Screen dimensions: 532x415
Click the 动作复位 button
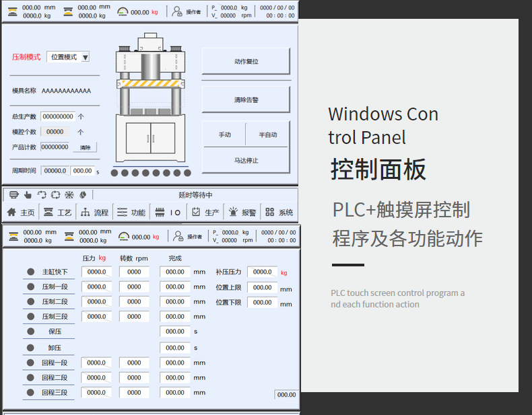pyautogui.click(x=246, y=61)
